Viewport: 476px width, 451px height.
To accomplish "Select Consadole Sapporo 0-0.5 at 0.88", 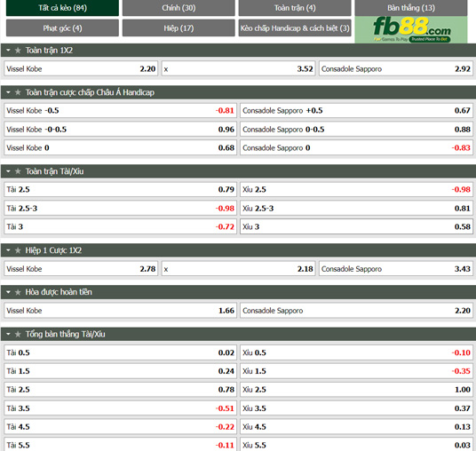I will [x=356, y=130].
